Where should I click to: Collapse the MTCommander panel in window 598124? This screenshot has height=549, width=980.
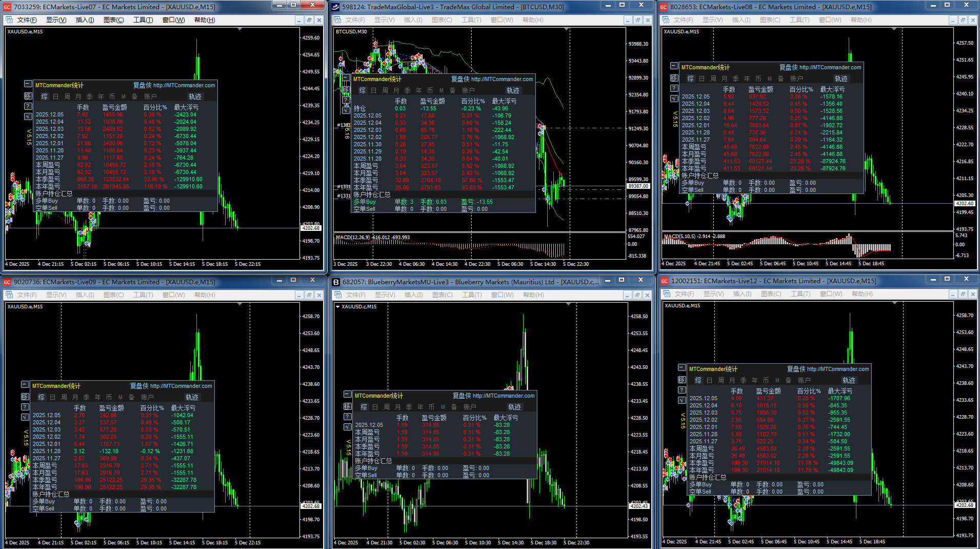[x=346, y=77]
